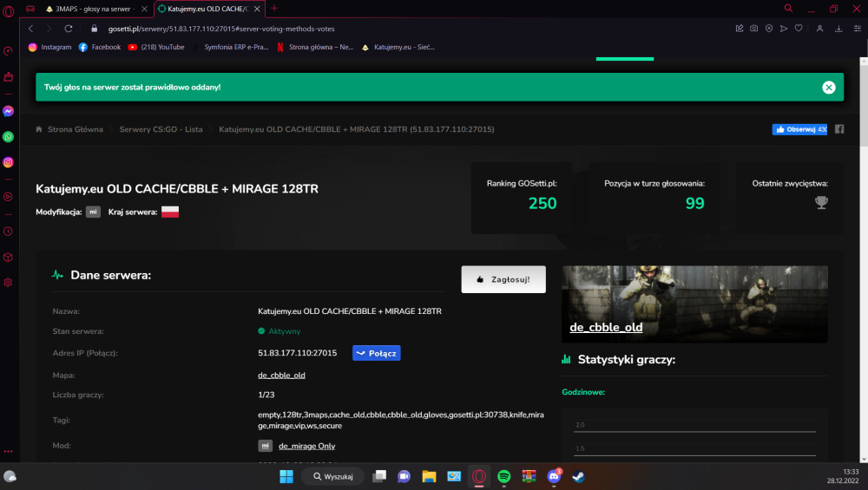Dismiss the green vote confirmation banner
The image size is (868, 490).
point(829,88)
